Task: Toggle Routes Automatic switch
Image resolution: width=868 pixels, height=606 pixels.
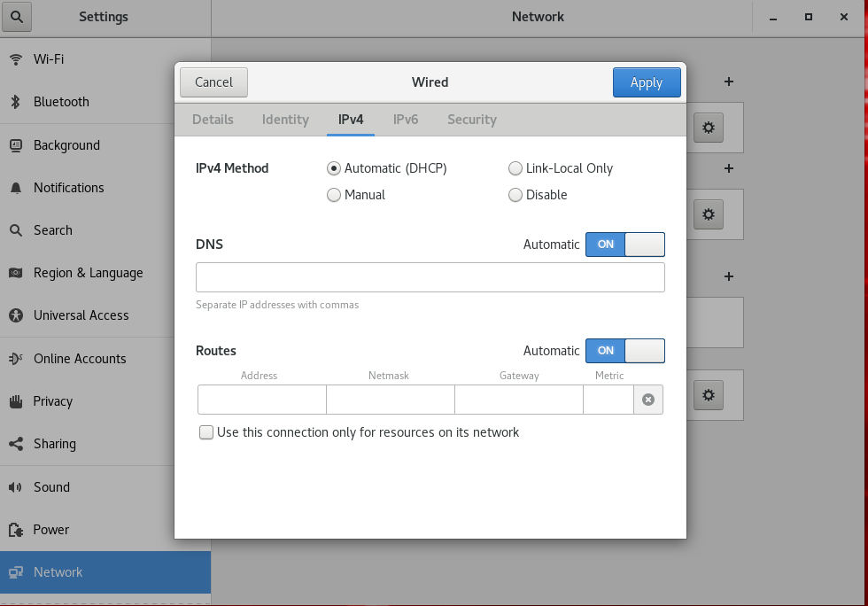Action: coord(625,351)
